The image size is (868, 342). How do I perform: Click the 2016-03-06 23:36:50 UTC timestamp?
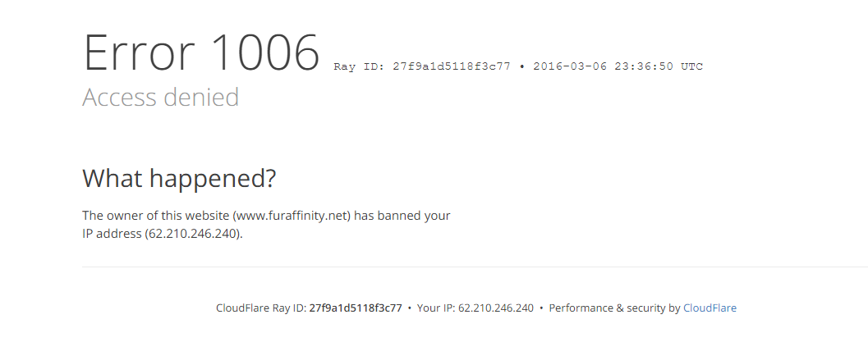coord(618,66)
